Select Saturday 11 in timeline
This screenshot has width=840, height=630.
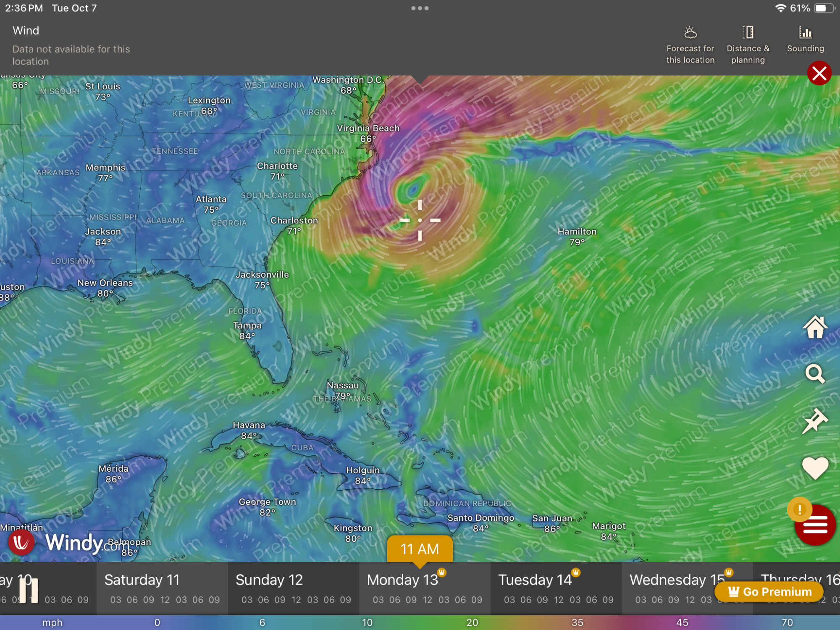pyautogui.click(x=142, y=580)
